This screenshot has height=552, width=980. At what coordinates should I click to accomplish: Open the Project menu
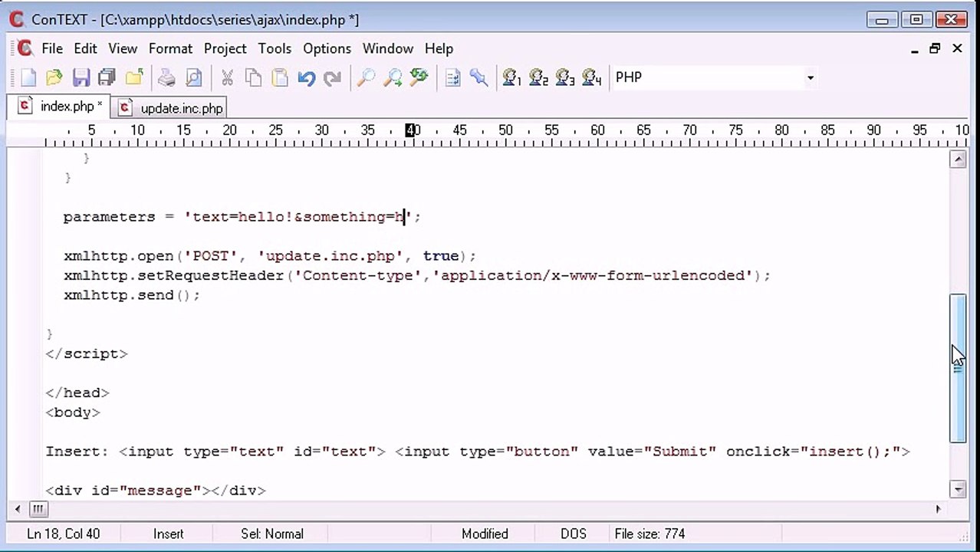pos(225,48)
